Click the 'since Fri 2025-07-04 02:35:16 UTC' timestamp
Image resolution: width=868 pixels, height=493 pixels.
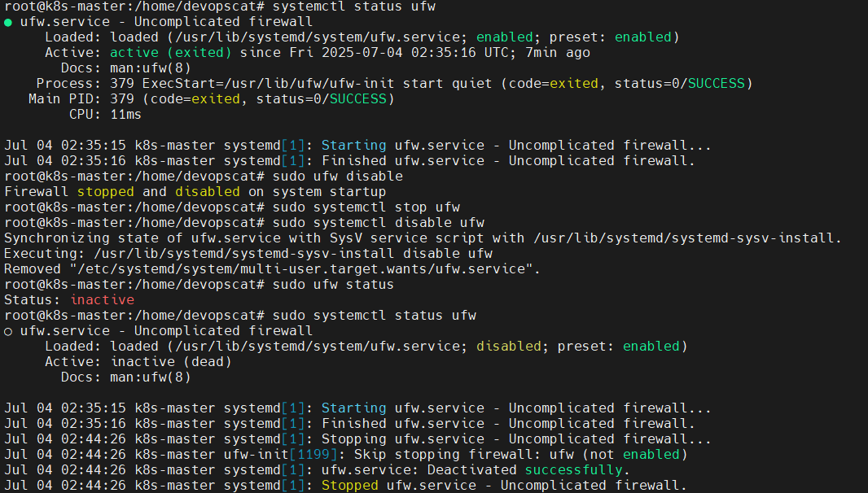point(378,53)
